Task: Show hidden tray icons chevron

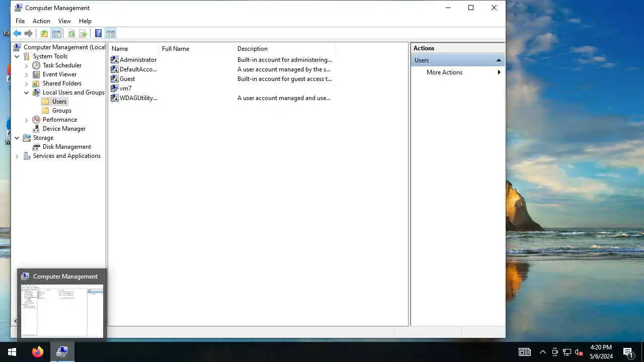Action: pos(543,352)
